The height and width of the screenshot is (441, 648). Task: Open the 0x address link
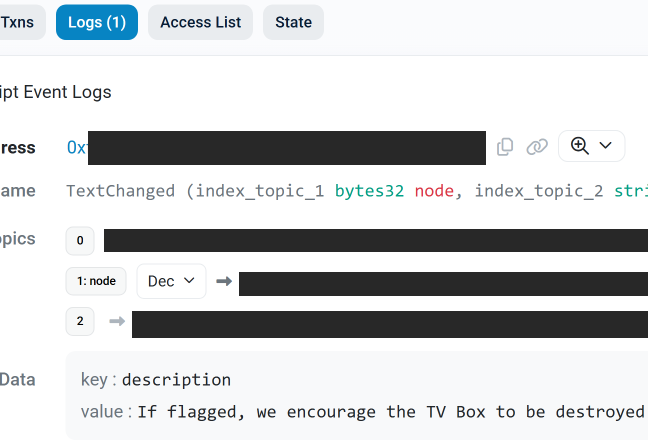[x=77, y=148]
